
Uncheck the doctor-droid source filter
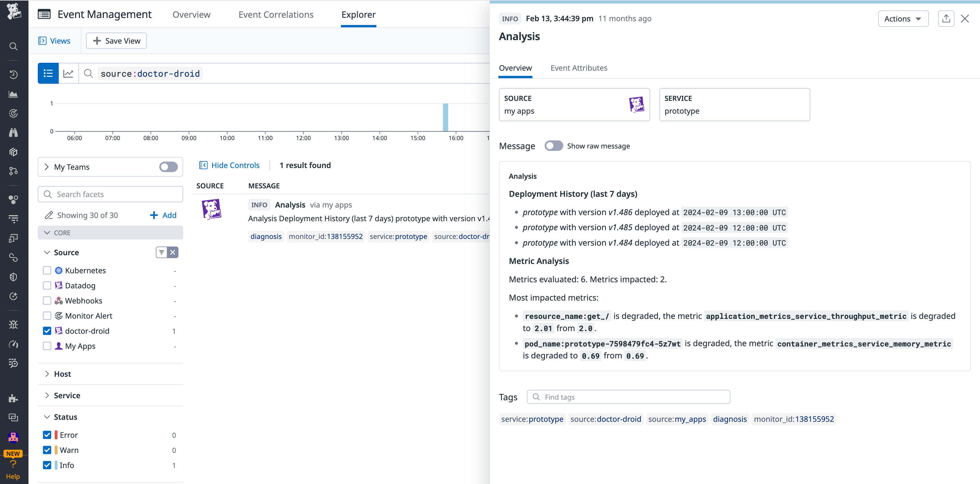click(x=47, y=331)
